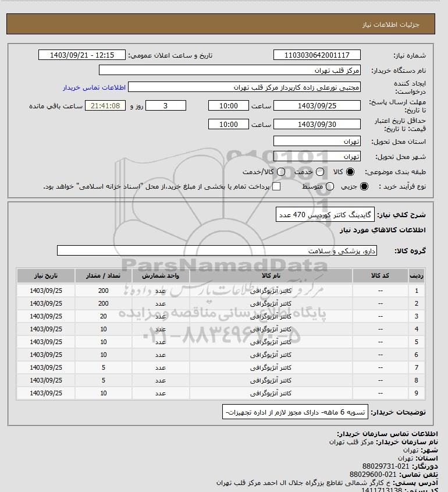Screen dimensions: 448x492
Task: Click the delivery city field تهران
Action: pyautogui.click(x=317, y=156)
